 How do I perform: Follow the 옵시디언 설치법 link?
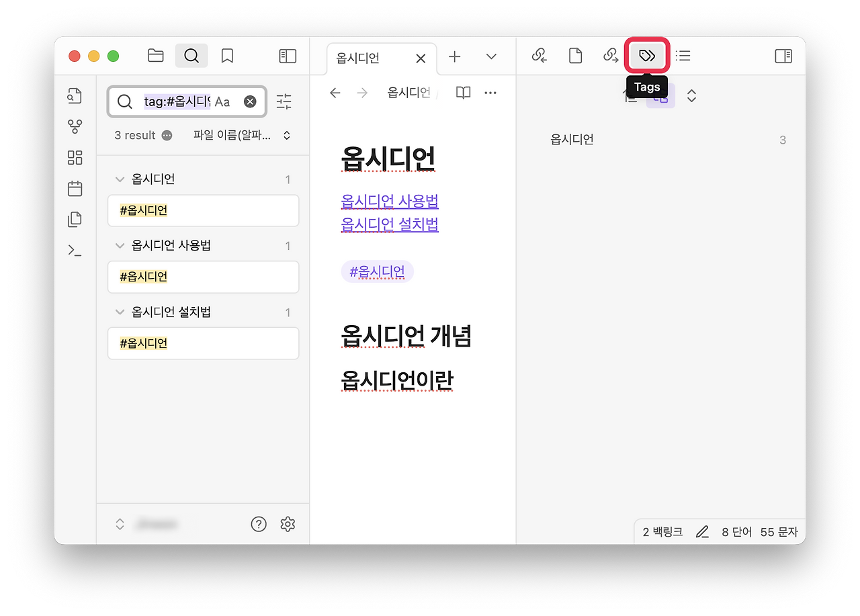[390, 224]
